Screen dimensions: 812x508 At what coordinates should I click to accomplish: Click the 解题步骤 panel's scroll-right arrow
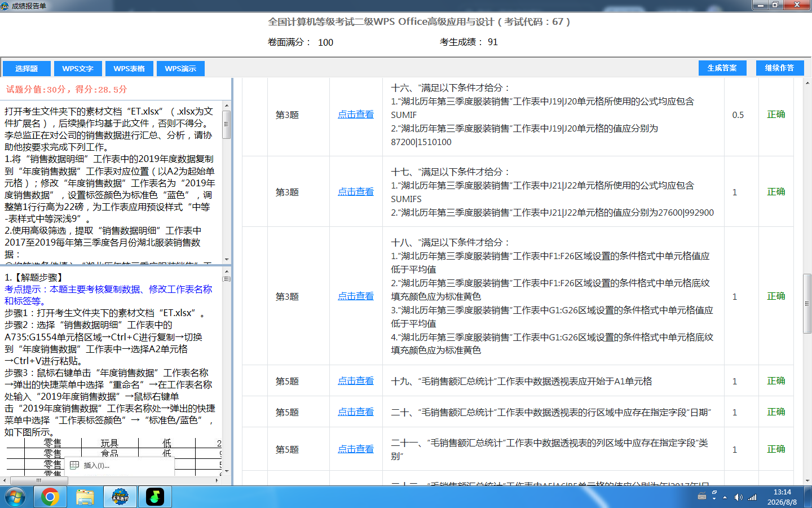point(218,480)
